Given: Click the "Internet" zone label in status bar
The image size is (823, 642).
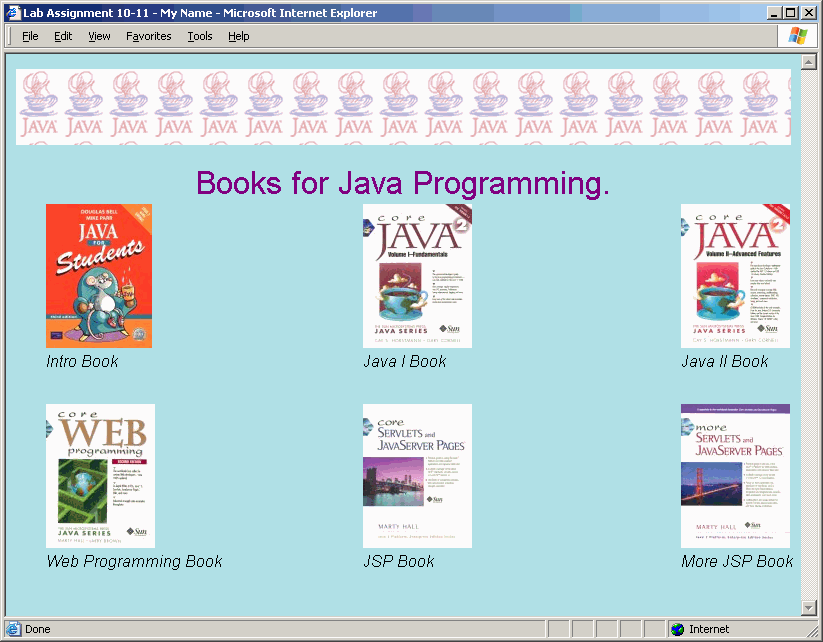Looking at the screenshot, I should click(709, 629).
